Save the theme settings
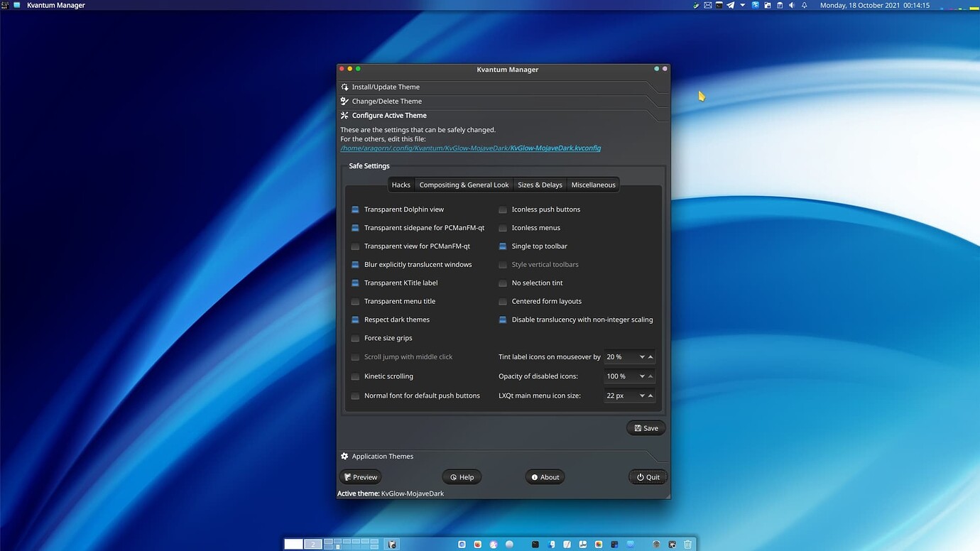The height and width of the screenshot is (551, 980). point(646,428)
